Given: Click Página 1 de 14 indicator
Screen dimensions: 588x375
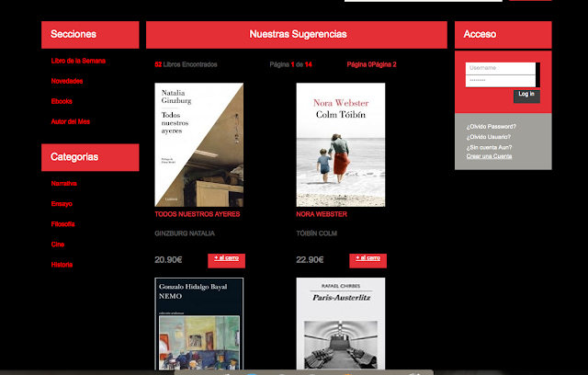Looking at the screenshot, I should point(290,64).
